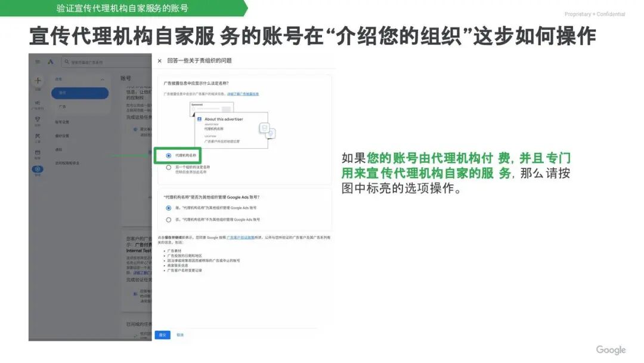Click the search magnifier icon
This screenshot has width=644, height=363.
coord(67,61)
